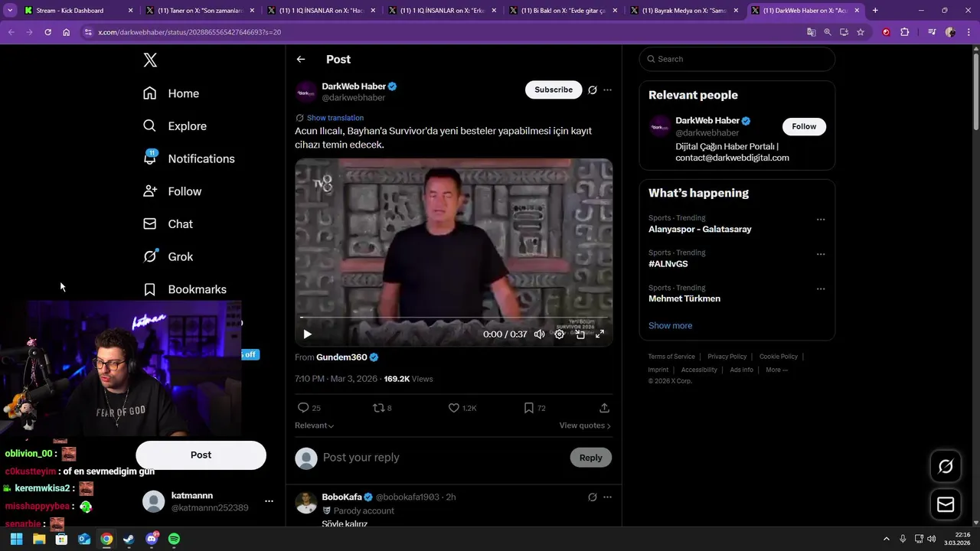
Task: Mute the video volume
Action: [x=539, y=334]
